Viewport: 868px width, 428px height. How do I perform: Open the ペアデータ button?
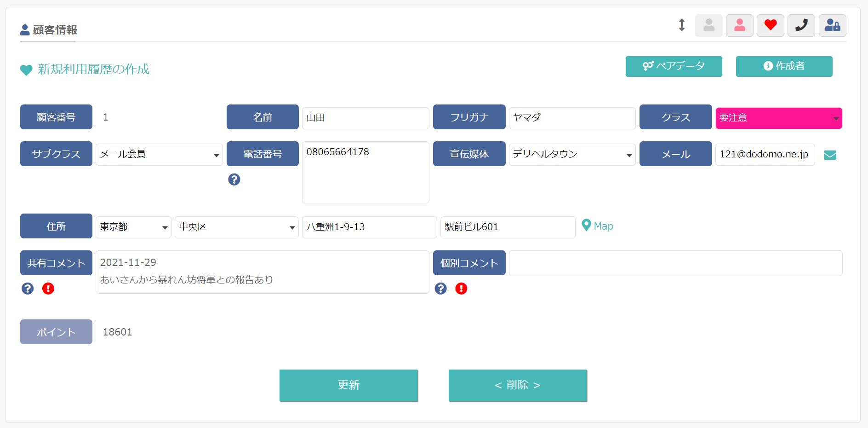click(674, 66)
